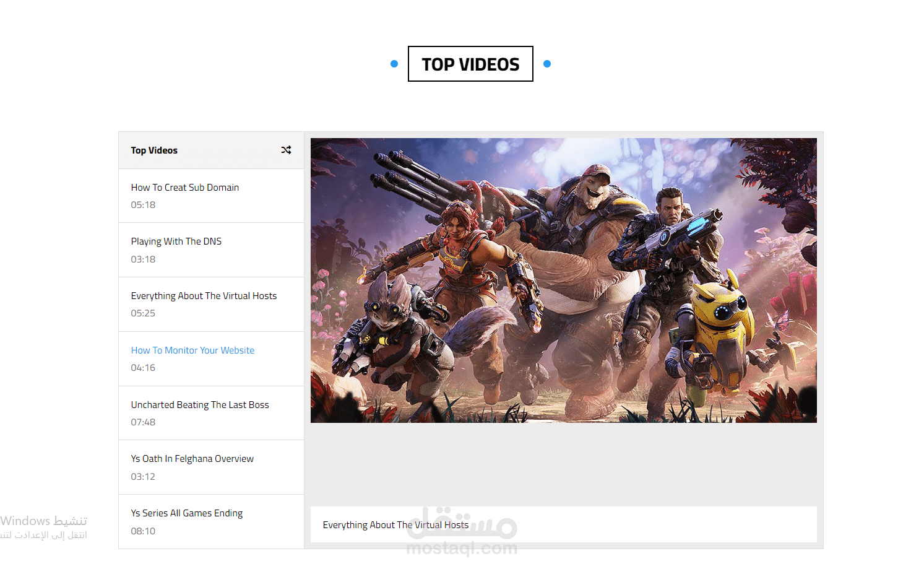The width and height of the screenshot is (924, 569).
Task: Play 'Ys Series All Games Ending'
Action: tap(186, 513)
